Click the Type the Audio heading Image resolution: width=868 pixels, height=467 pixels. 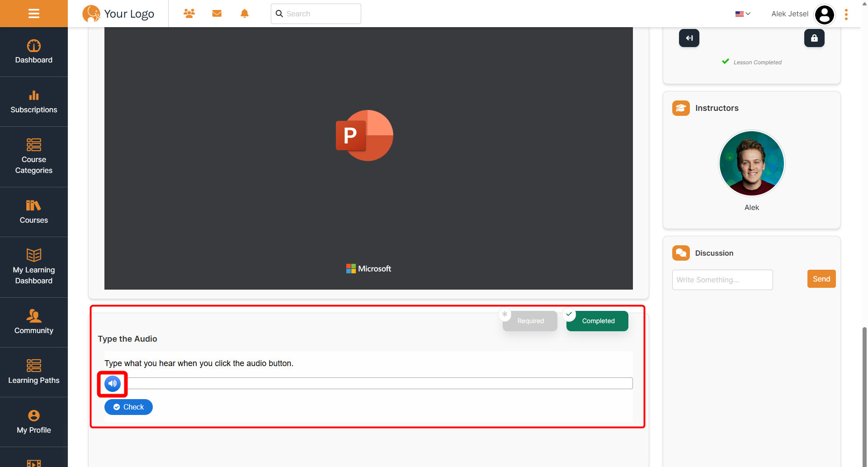coord(127,339)
